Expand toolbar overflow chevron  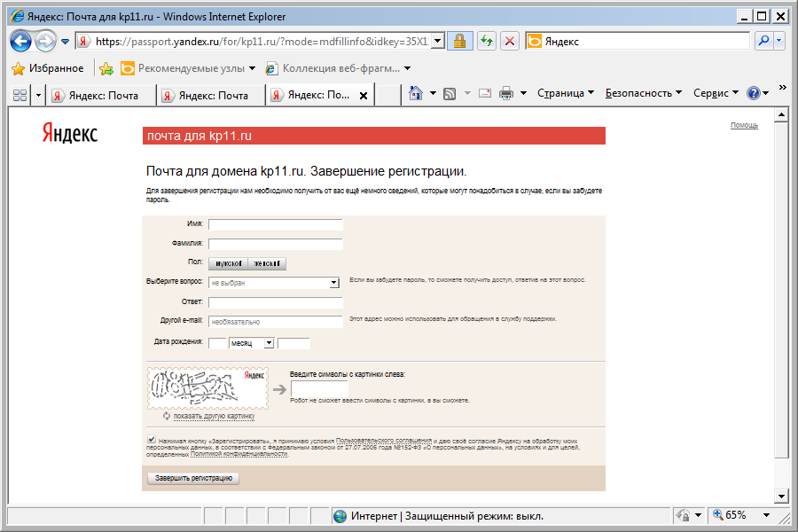pyautogui.click(x=782, y=87)
